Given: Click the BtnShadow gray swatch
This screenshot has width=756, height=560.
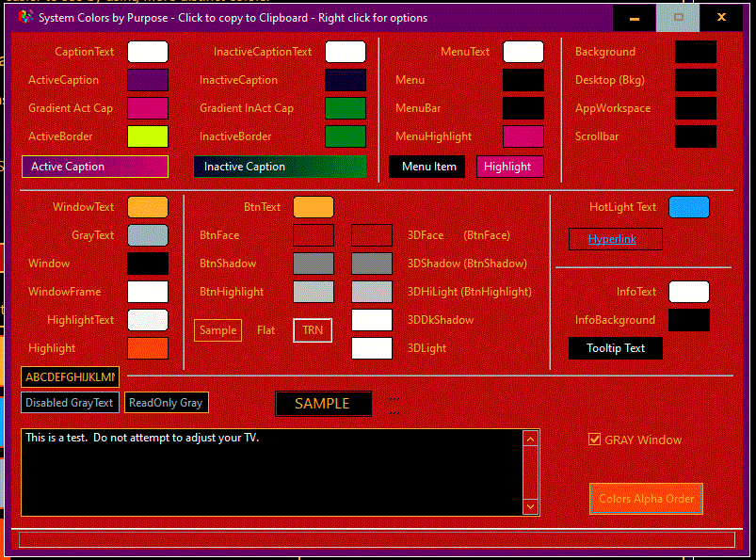Looking at the screenshot, I should point(314,264).
